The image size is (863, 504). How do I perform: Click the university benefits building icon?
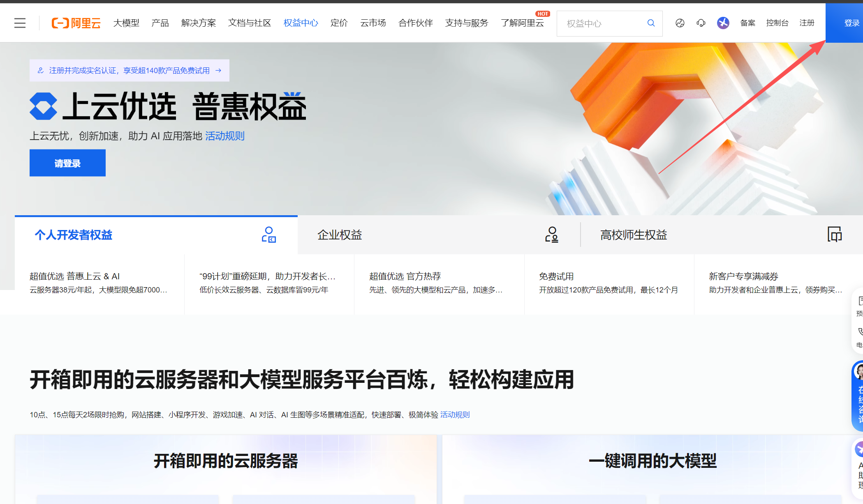(x=835, y=235)
